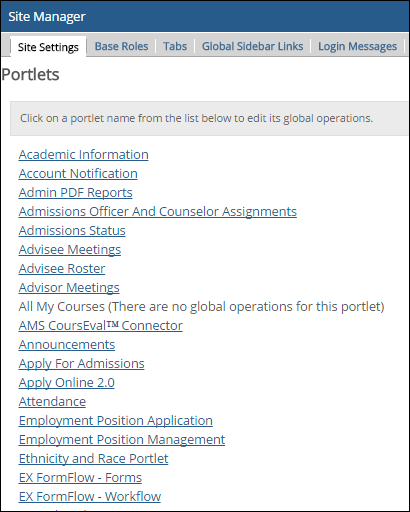
Task: Open the Attendance portlet
Action: [x=52, y=402]
